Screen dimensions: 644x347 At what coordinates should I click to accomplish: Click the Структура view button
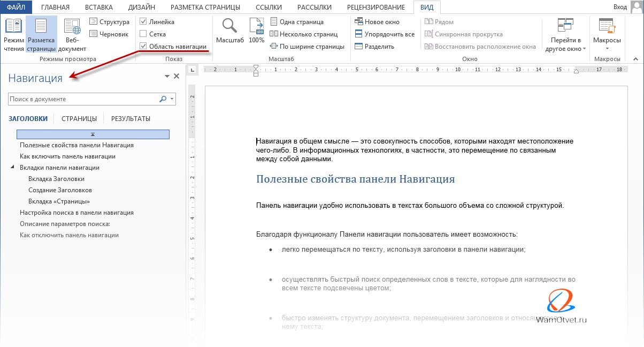click(x=109, y=22)
